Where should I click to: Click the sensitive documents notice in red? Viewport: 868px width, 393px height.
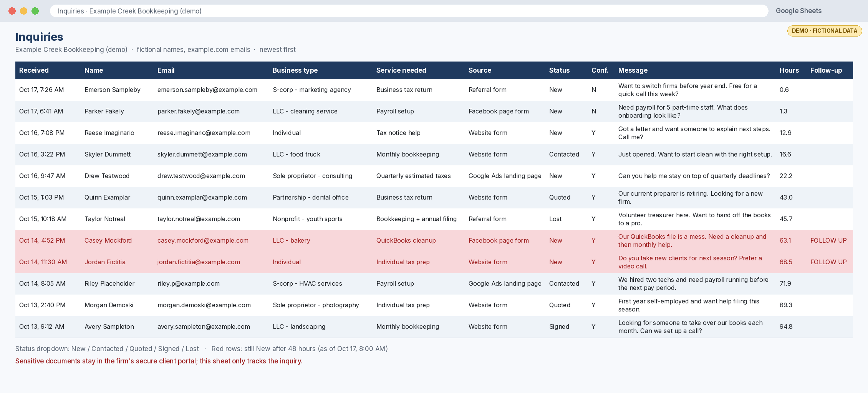(x=159, y=361)
